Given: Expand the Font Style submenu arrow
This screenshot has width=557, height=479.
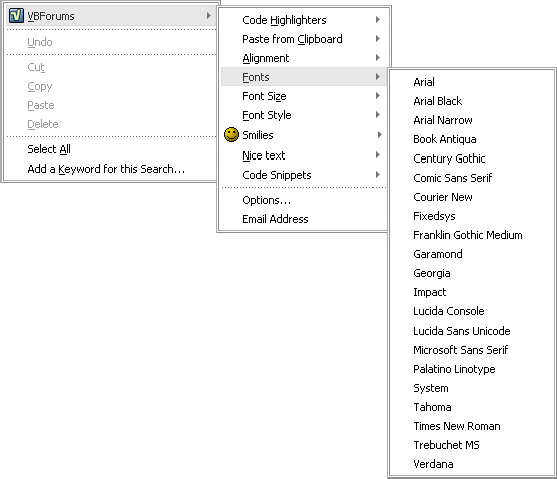Looking at the screenshot, I should (378, 114).
